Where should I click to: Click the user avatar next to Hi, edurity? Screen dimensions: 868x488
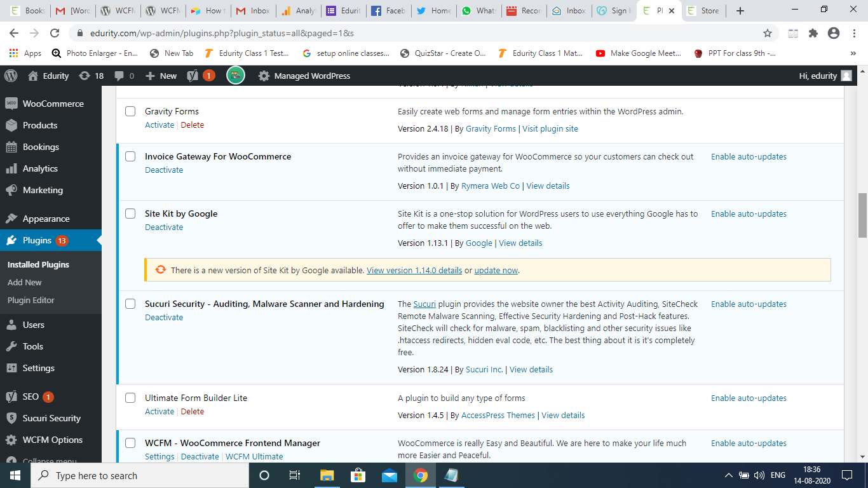[x=846, y=76]
